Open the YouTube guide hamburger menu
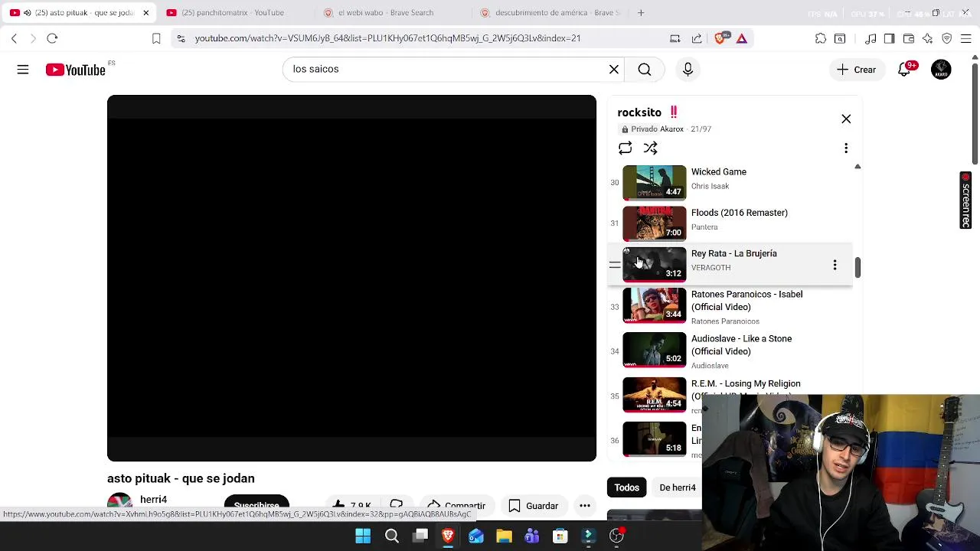Screen dimensions: 980x551 [x=23, y=70]
